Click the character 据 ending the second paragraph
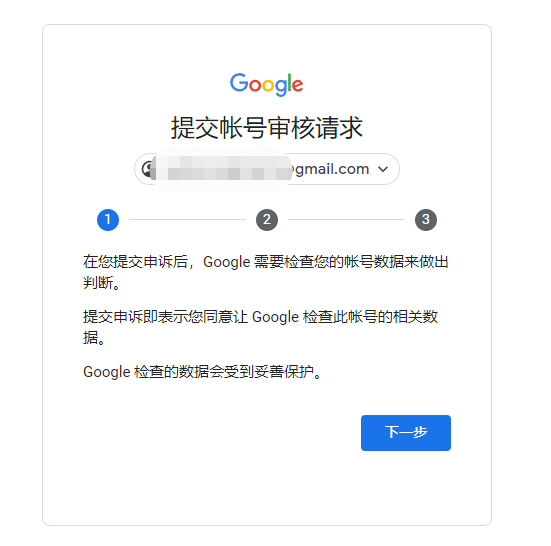The height and width of the screenshot is (546, 551). (x=90, y=338)
